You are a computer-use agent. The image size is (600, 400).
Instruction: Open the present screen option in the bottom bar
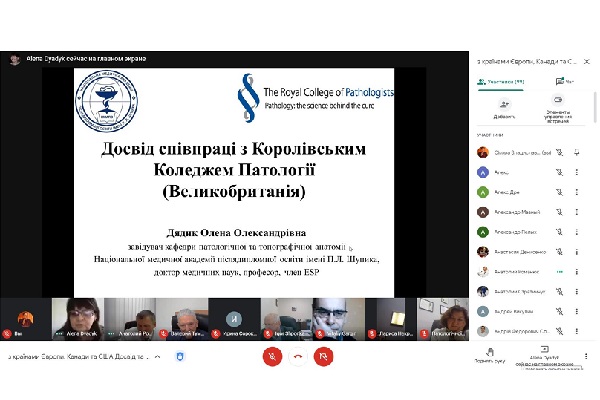(x=544, y=358)
